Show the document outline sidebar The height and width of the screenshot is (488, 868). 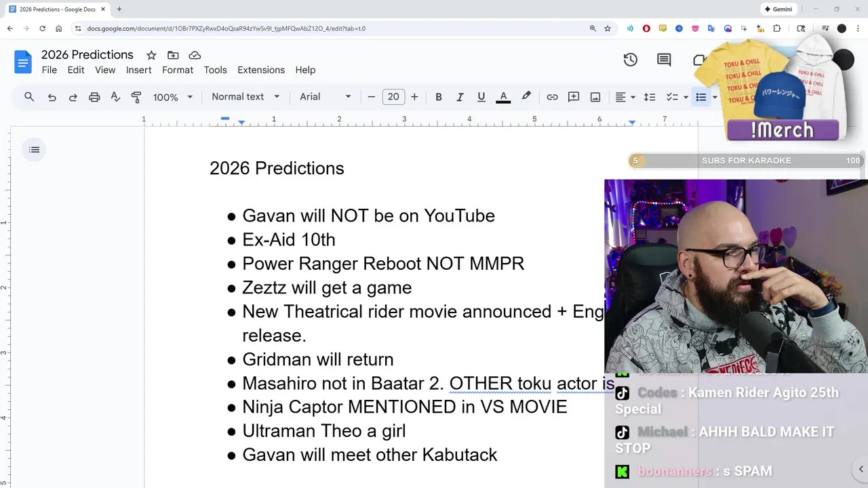35,150
